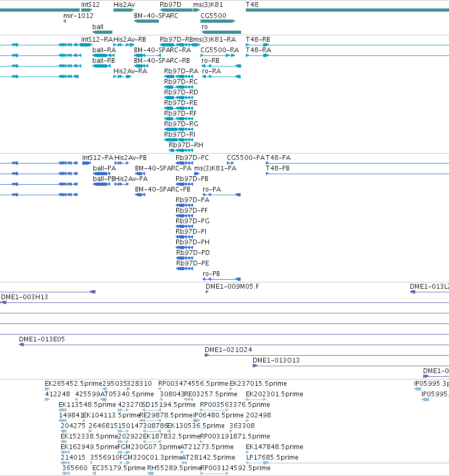Click transcript ball-RB
This screenshot has height=476, width=449.
tap(103, 60)
